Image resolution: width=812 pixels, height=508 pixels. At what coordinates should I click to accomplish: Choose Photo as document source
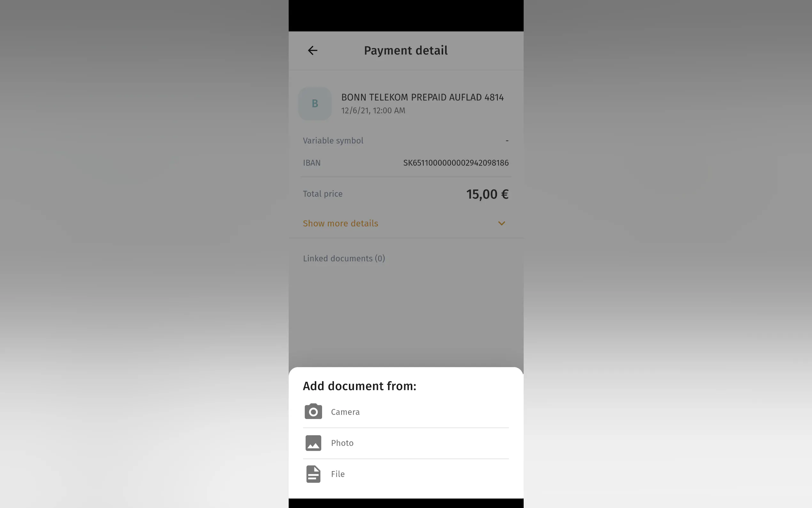pyautogui.click(x=406, y=443)
